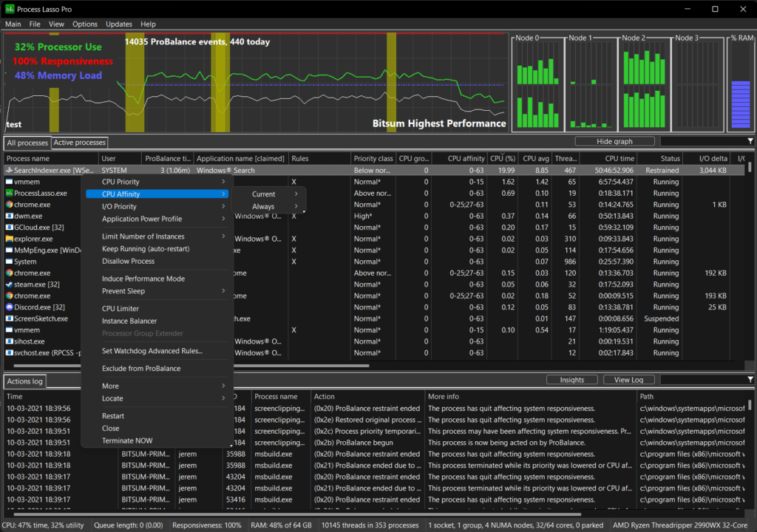The width and height of the screenshot is (757, 532).
Task: Click the GCloud.exe process icon
Action: click(x=9, y=227)
